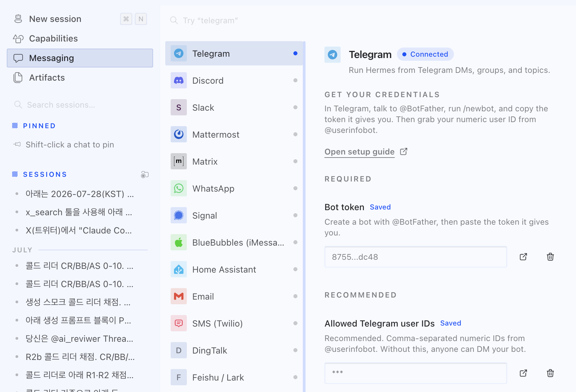This screenshot has width=576, height=392.
Task: Click the BlueBubbles Apple icon
Action: [179, 242]
